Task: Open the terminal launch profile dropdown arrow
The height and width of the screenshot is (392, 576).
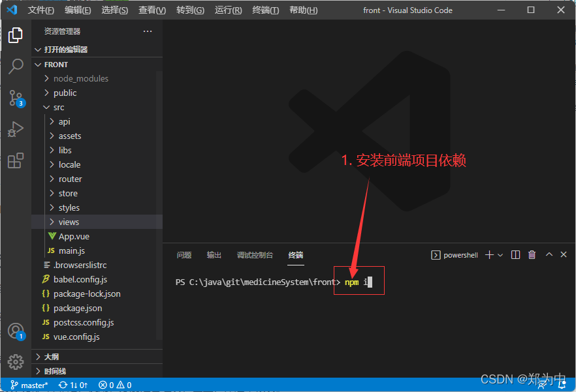Action: [500, 255]
